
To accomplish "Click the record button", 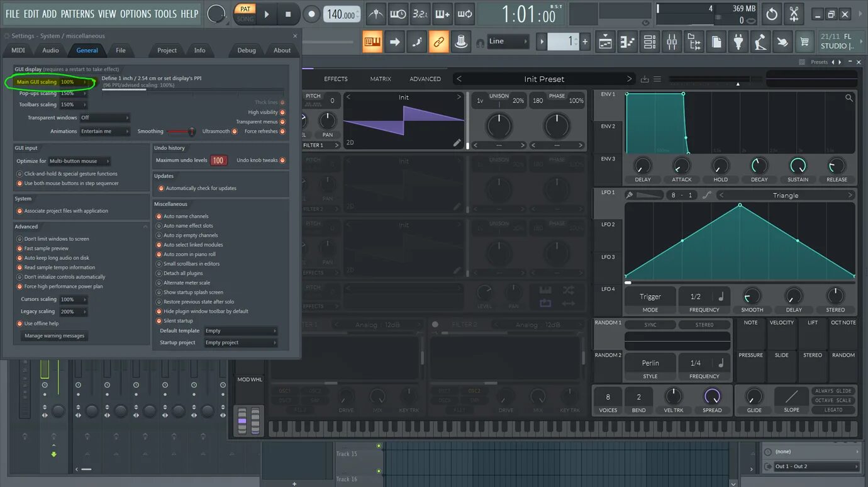I will (311, 14).
